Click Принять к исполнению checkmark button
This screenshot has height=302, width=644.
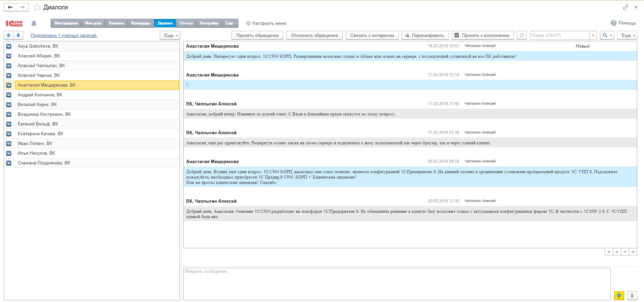pos(483,35)
